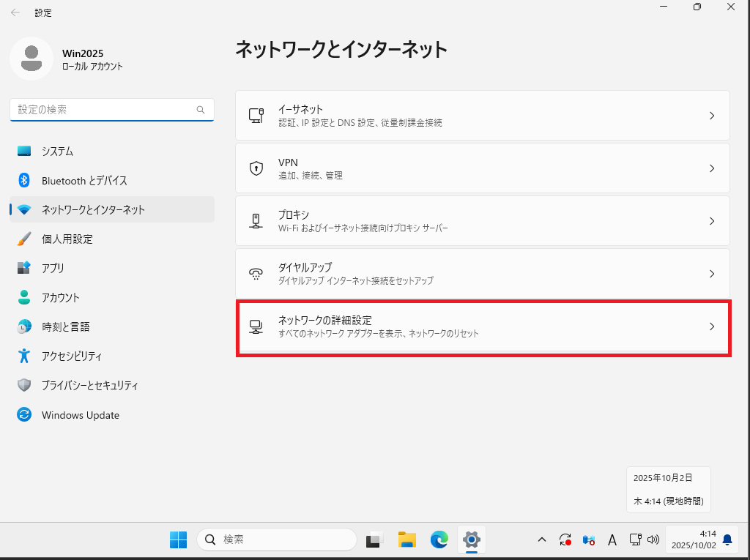
Task: Click the VPN shield icon
Action: 256,168
